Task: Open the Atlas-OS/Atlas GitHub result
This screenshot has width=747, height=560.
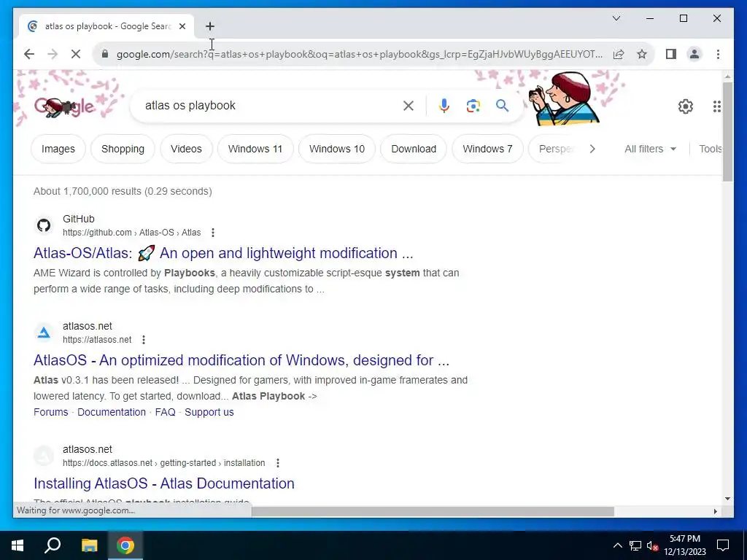Action: click(x=223, y=253)
